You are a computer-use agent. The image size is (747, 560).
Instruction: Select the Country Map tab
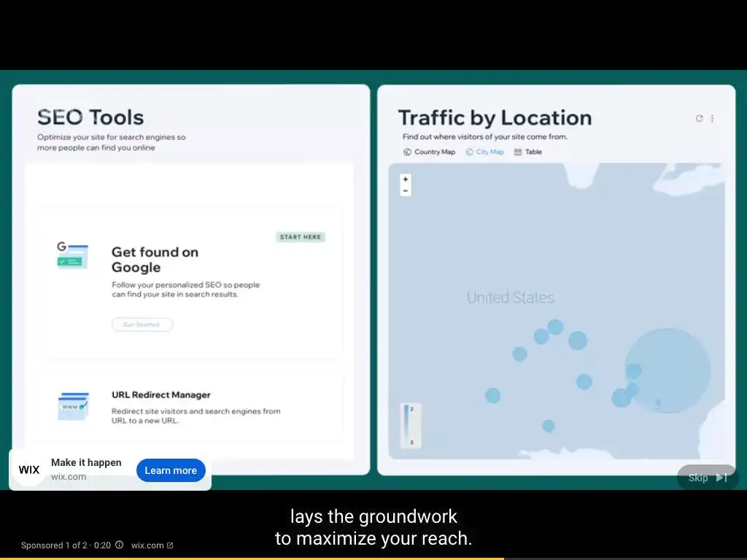[429, 152]
